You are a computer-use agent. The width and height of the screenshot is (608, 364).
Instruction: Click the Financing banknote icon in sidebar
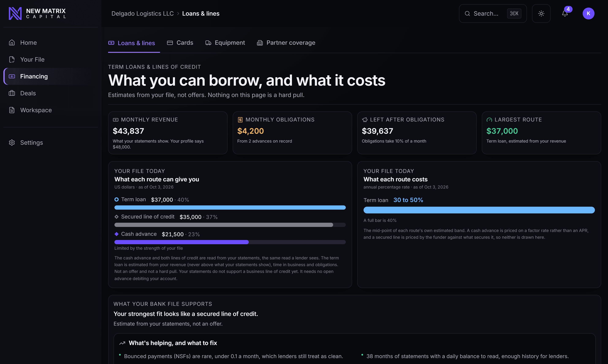click(12, 76)
